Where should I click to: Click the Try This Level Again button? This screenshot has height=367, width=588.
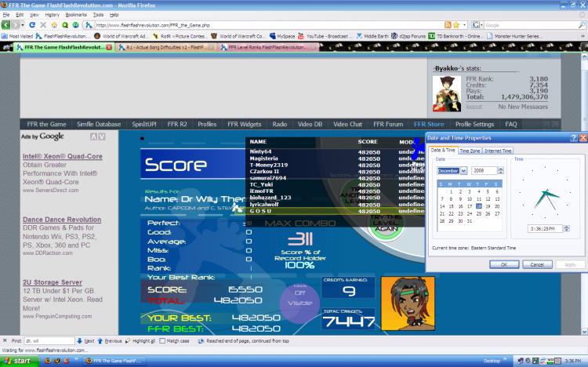pyautogui.click(x=387, y=223)
